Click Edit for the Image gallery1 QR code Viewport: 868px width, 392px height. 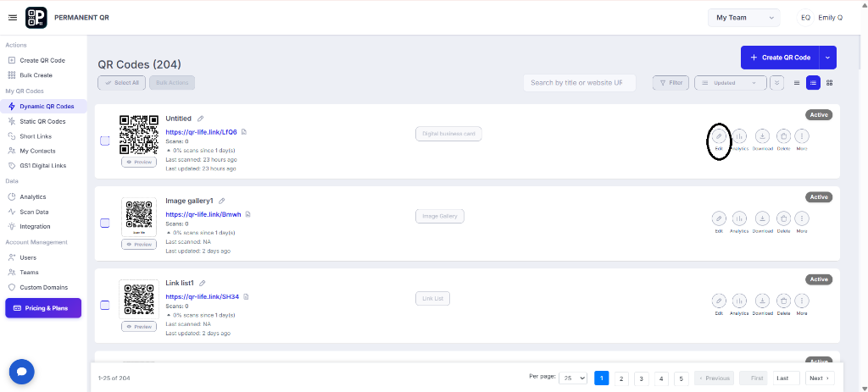(x=719, y=218)
